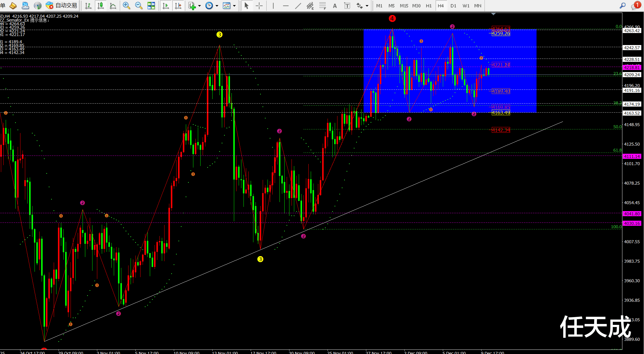Zoom out of the chart

(x=138, y=5)
